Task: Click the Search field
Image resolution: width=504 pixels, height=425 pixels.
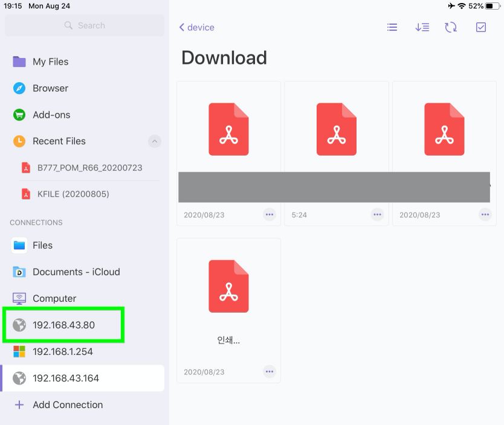Action: pos(85,25)
